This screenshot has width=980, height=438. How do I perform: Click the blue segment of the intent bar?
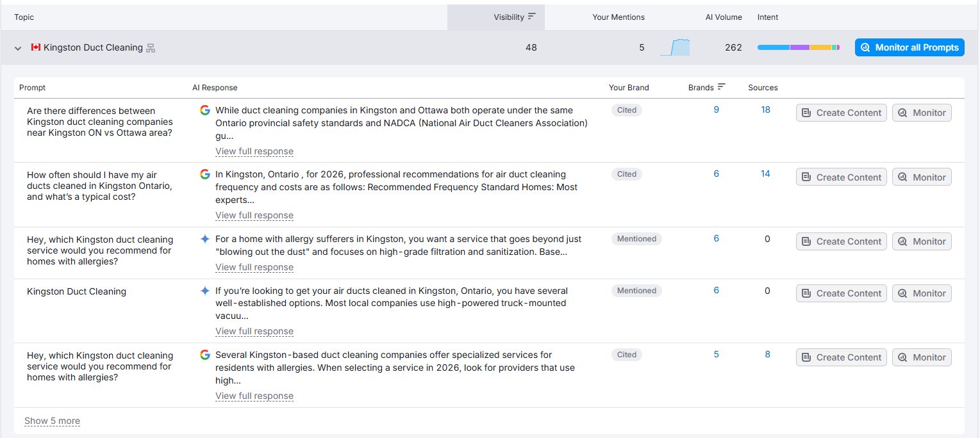click(774, 47)
